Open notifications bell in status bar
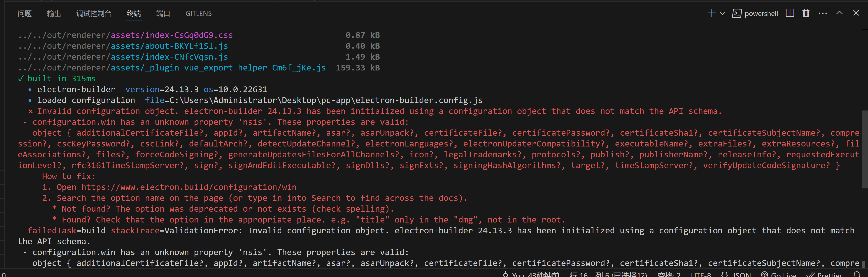 (x=857, y=275)
